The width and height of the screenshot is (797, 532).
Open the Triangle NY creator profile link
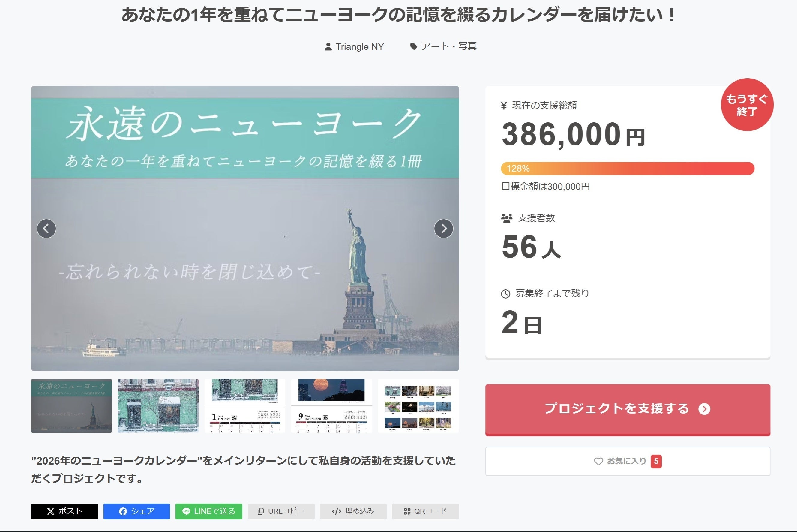click(355, 46)
